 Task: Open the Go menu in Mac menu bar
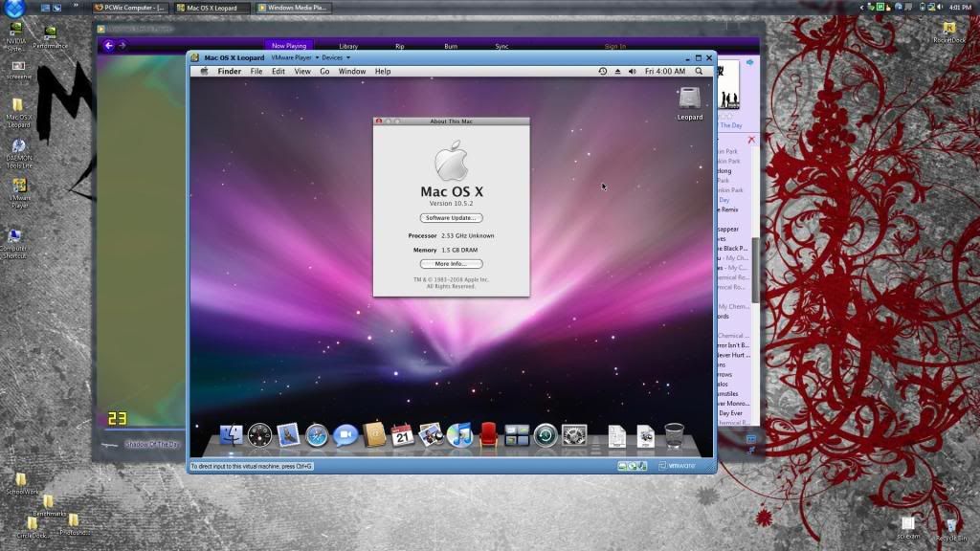324,71
